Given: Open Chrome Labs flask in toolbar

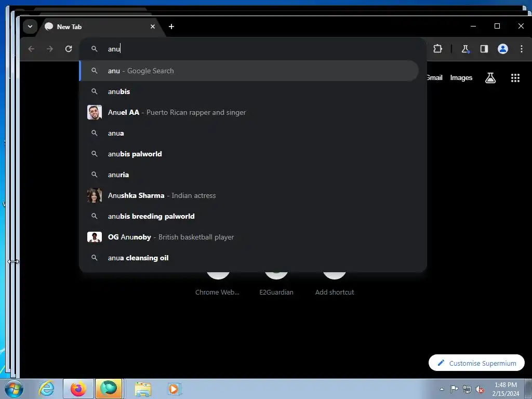Looking at the screenshot, I should click(x=465, y=49).
